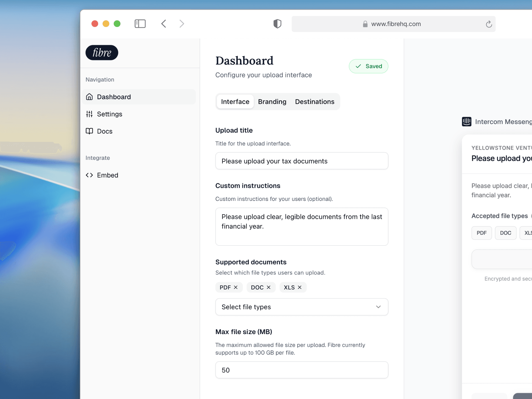Select the Settings sliders icon

click(x=89, y=114)
